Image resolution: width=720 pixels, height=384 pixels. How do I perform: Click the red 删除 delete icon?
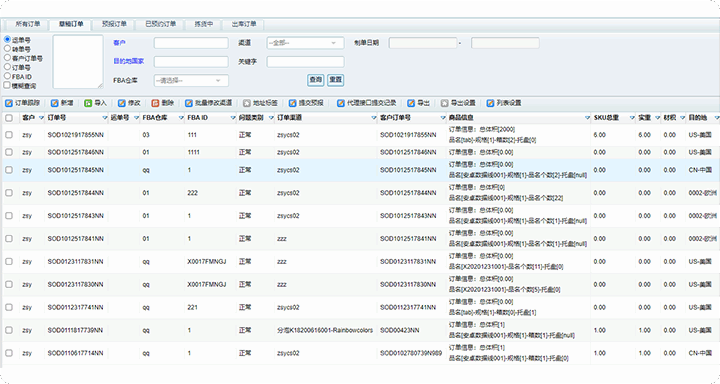coord(155,103)
